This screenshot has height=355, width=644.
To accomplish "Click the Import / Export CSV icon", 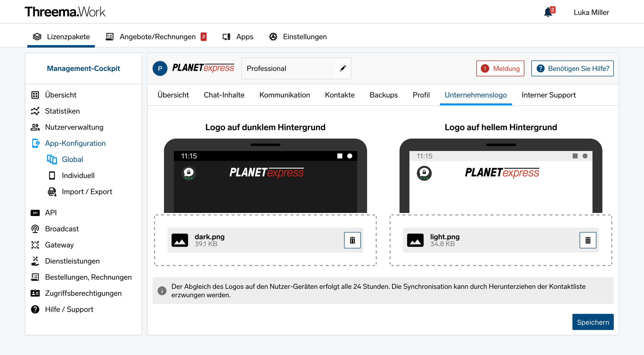I will (52, 192).
